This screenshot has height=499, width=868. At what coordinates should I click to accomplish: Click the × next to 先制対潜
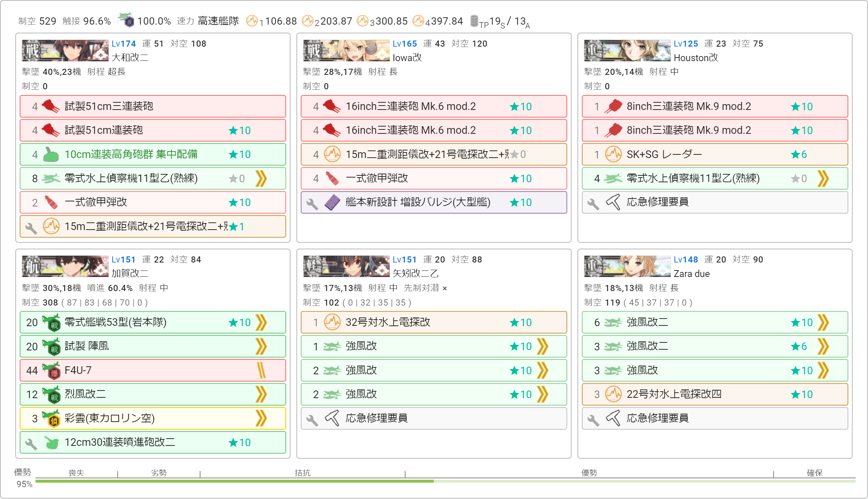pos(445,289)
